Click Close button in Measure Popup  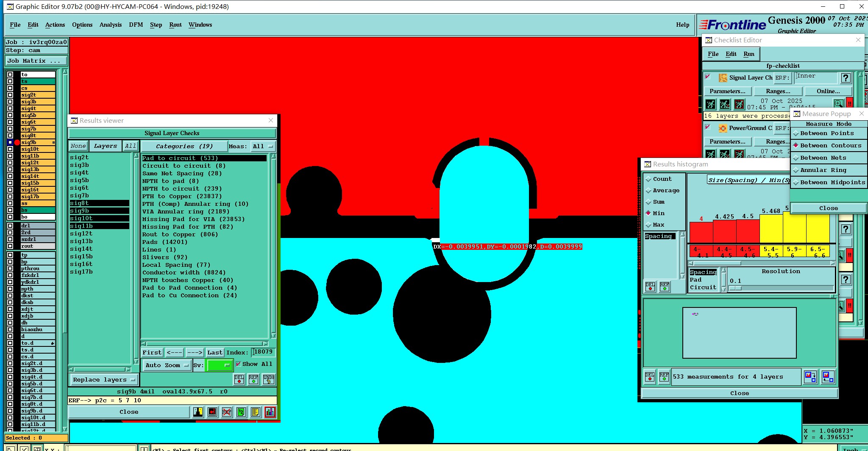[829, 208]
